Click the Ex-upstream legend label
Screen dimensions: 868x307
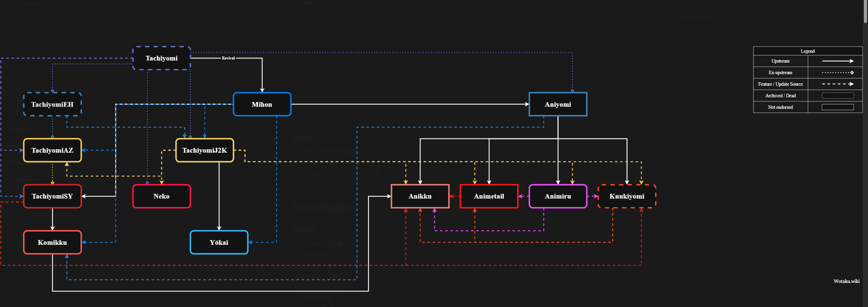[x=780, y=73]
